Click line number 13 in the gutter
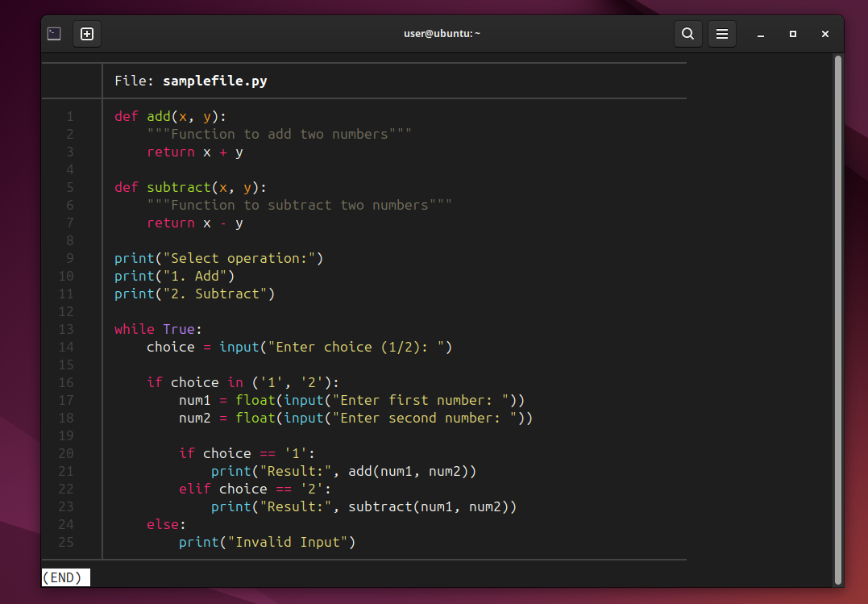The image size is (868, 604). 66,329
